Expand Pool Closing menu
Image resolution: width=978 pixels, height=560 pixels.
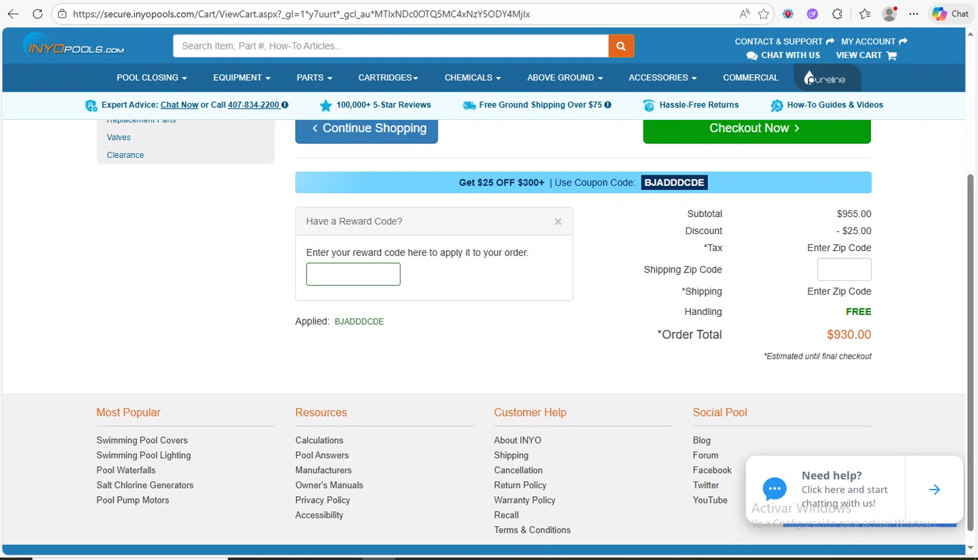click(x=152, y=78)
